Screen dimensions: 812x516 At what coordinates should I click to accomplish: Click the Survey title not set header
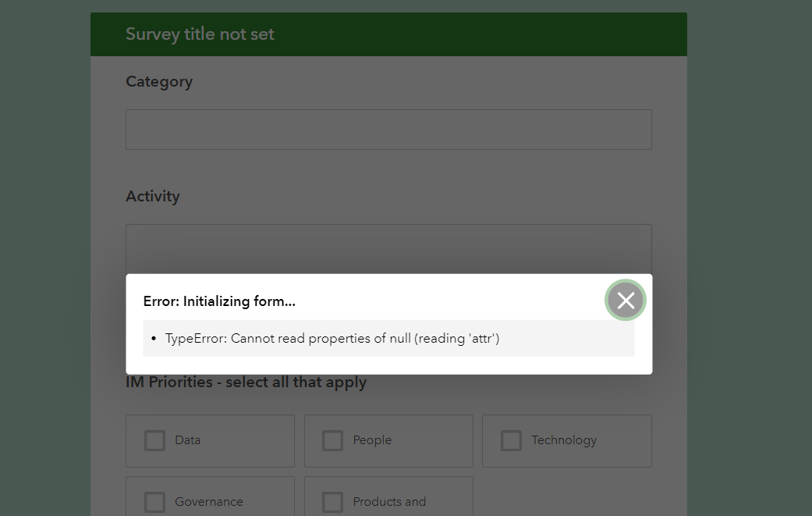(200, 34)
